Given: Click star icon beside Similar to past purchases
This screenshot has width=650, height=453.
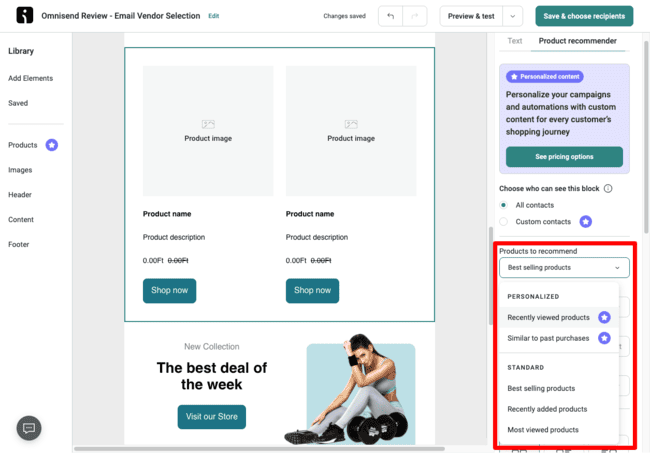Looking at the screenshot, I should (x=604, y=338).
